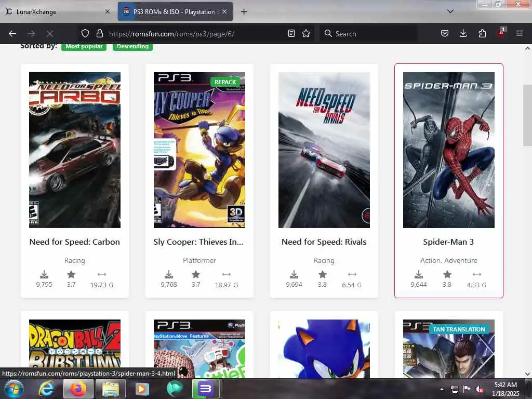Click the download count icon under Need for Speed: Rivals
This screenshot has height=399, width=532.
tap(294, 274)
